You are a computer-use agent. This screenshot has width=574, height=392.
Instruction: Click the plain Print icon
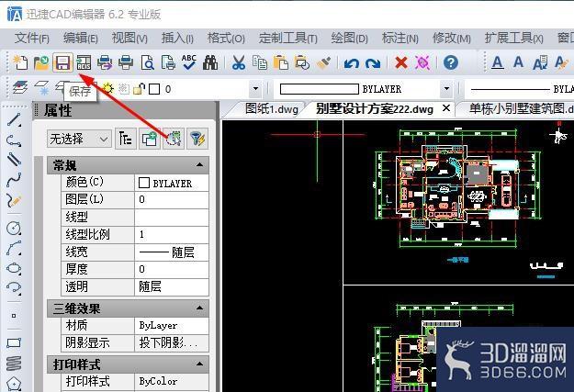[126, 62]
